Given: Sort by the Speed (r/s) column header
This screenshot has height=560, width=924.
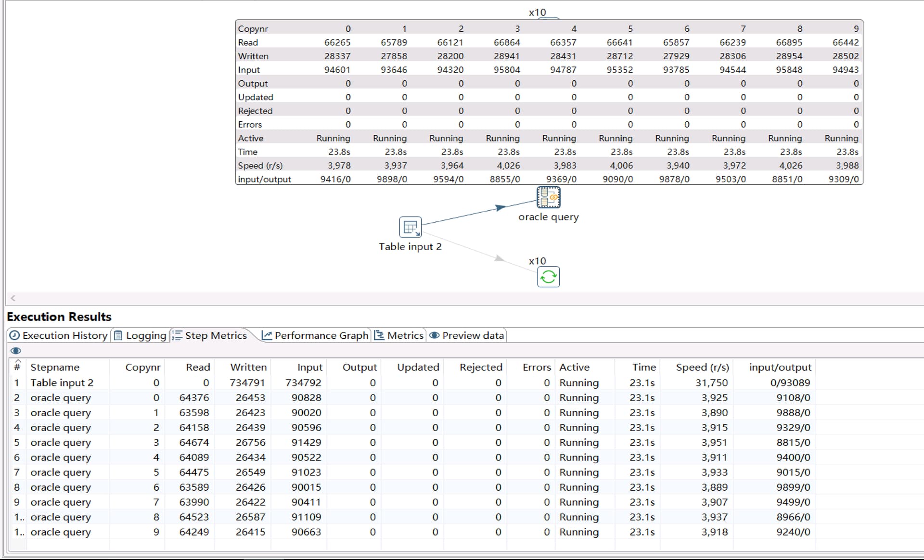Looking at the screenshot, I should [x=702, y=367].
